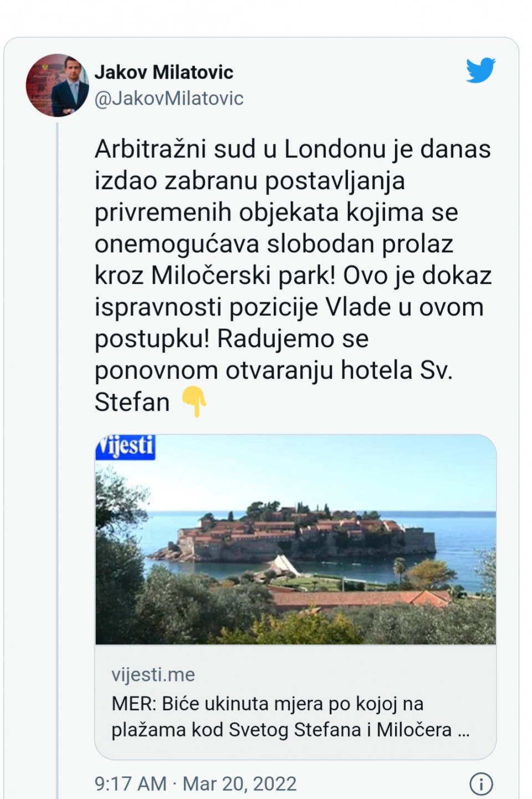Viewport: 532px width, 799px height.
Task: Click the palm tree in the preview photo
Action: 398,568
